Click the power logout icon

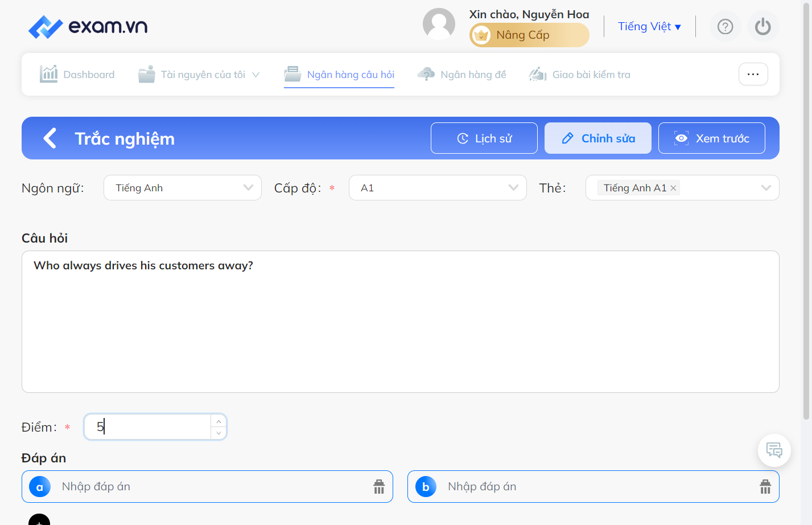pos(762,27)
